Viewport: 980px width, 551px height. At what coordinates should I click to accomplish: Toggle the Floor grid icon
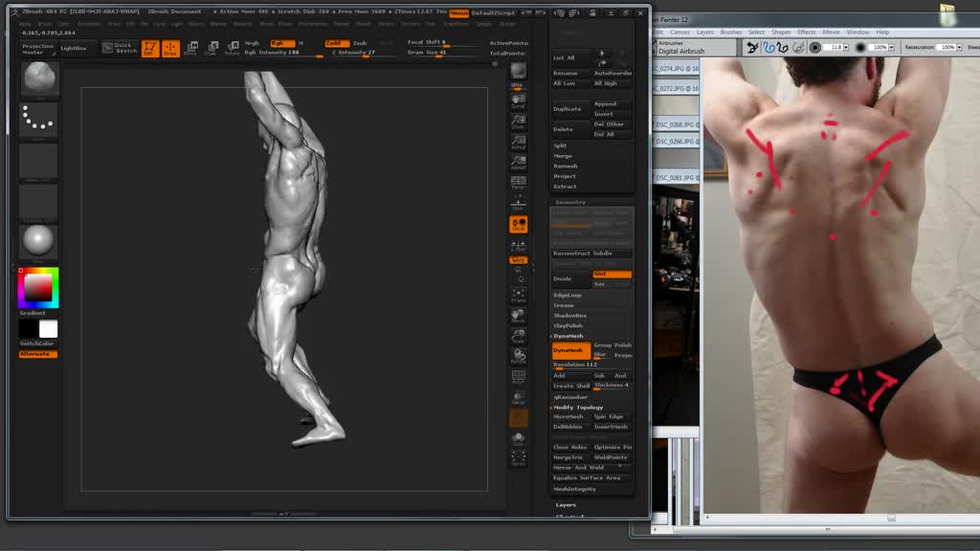click(x=518, y=204)
